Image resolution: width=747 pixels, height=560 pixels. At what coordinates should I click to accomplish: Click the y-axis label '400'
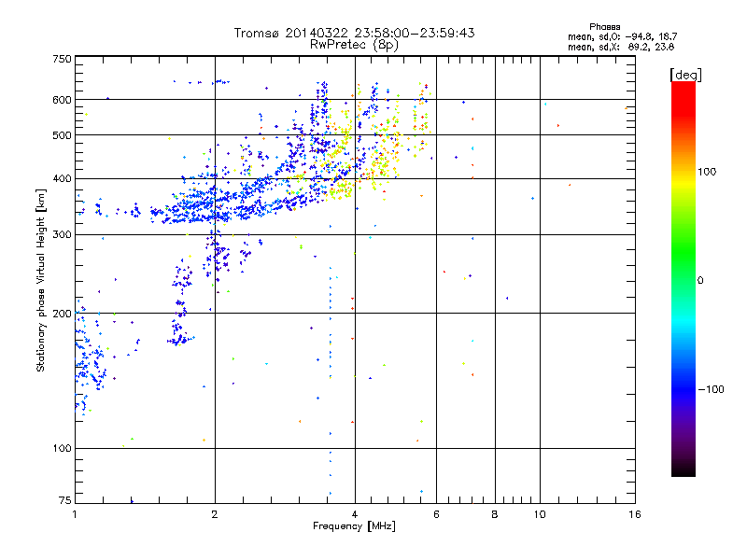click(62, 178)
